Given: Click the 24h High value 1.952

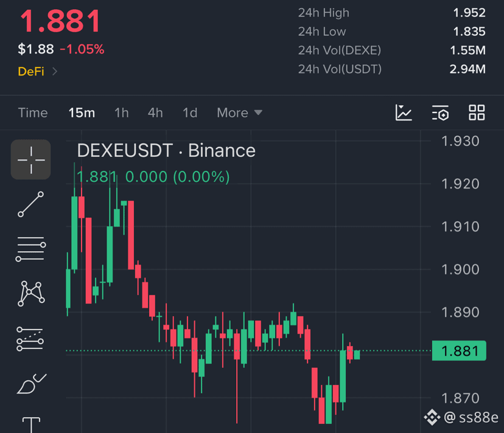Looking at the screenshot, I should pyautogui.click(x=469, y=13).
